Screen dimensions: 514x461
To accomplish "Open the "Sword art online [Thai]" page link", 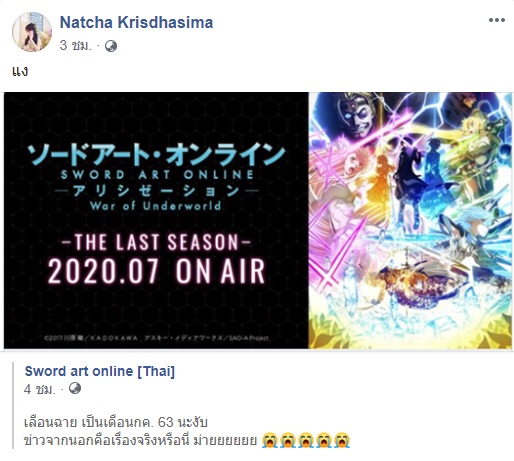I will tap(100, 371).
